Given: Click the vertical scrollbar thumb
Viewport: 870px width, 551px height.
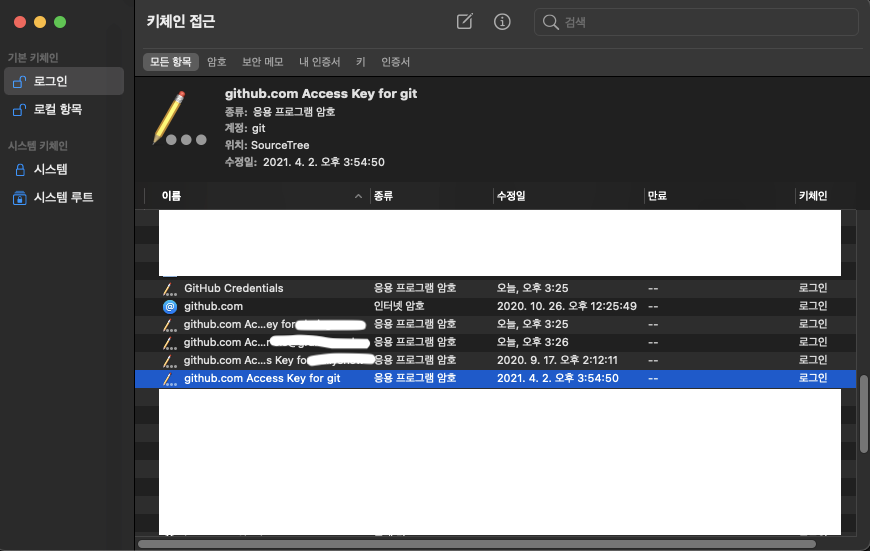Looking at the screenshot, I should point(863,414).
